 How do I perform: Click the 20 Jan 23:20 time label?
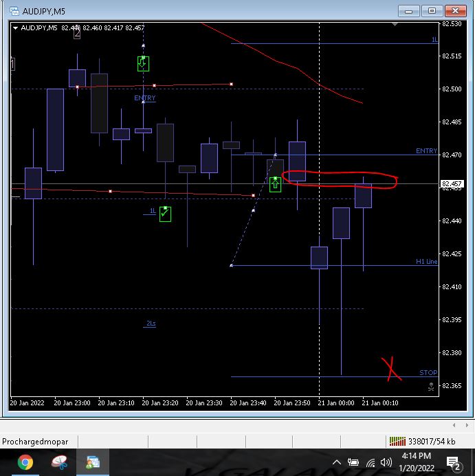point(160,403)
